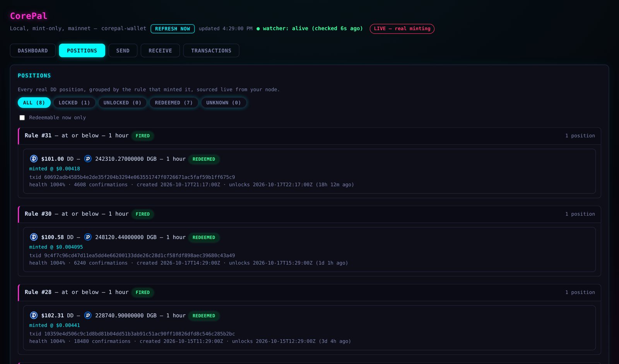Image resolution: width=619 pixels, height=364 pixels.
Task: Filter positions by LOCKED (1)
Action: click(x=74, y=103)
